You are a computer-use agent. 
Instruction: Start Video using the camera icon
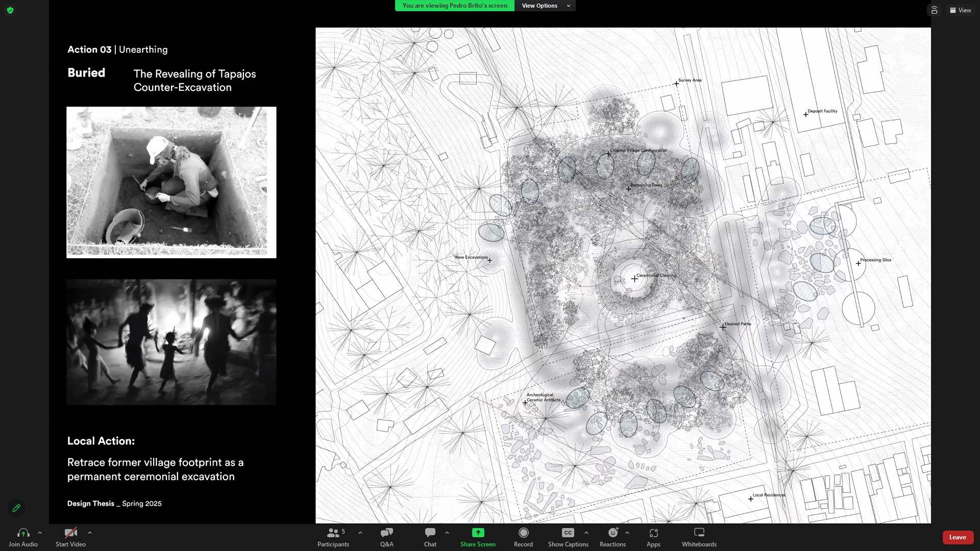[x=70, y=537]
